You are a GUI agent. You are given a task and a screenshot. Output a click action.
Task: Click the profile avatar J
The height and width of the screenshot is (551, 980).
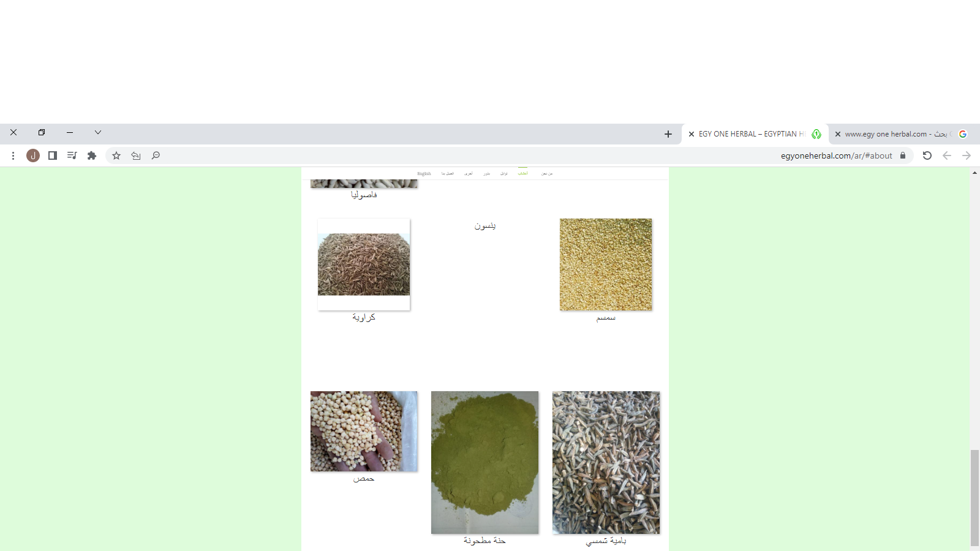33,156
